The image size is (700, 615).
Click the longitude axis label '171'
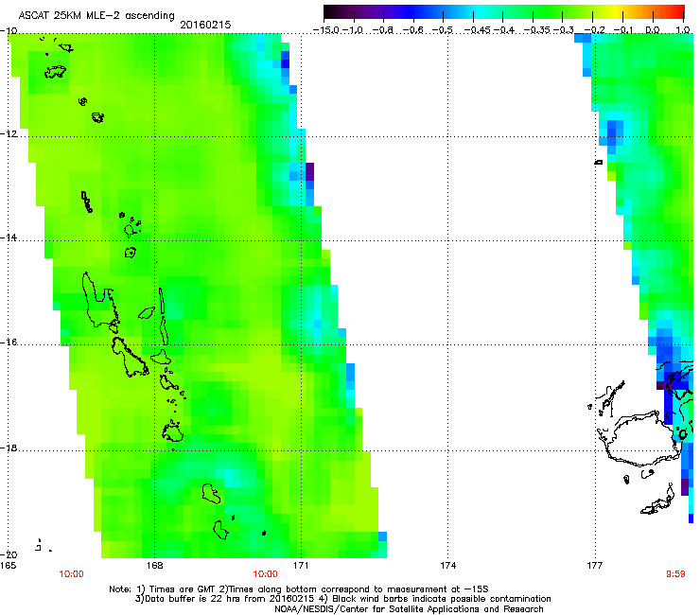(302, 566)
